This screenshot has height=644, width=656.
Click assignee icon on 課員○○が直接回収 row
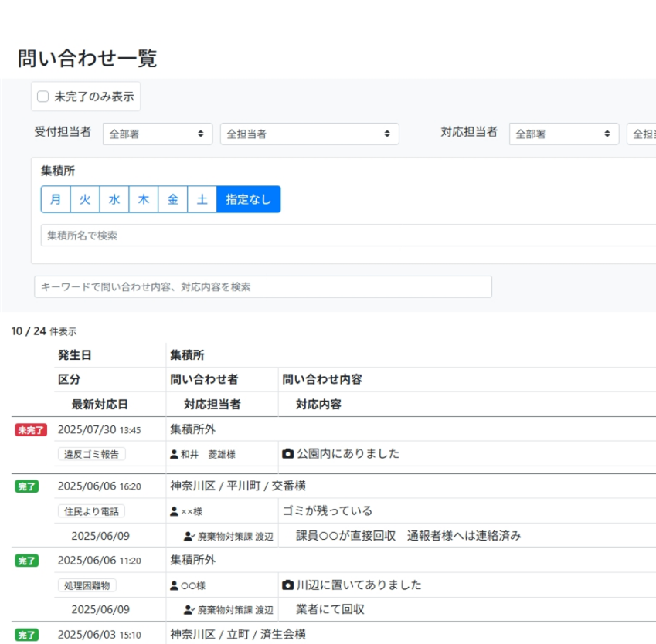(189, 537)
